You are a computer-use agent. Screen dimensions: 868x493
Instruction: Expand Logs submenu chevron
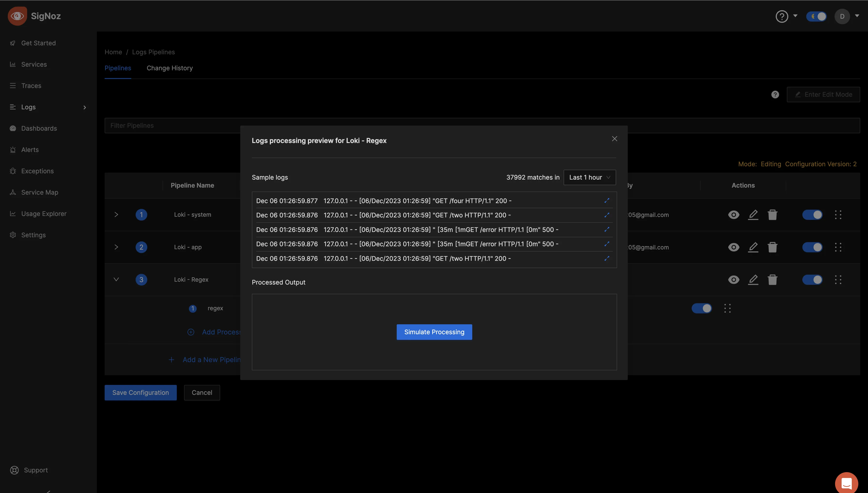coord(85,107)
